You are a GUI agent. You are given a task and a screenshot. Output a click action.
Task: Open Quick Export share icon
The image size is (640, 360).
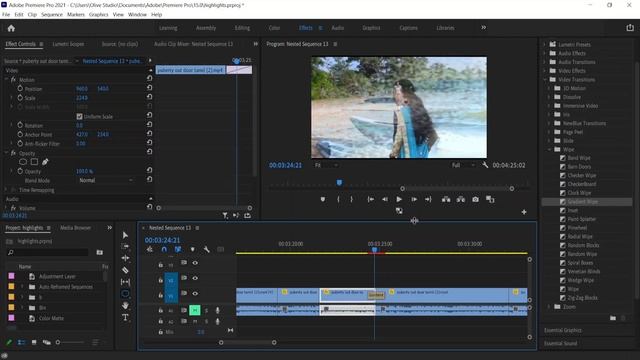pyautogui.click(x=630, y=27)
